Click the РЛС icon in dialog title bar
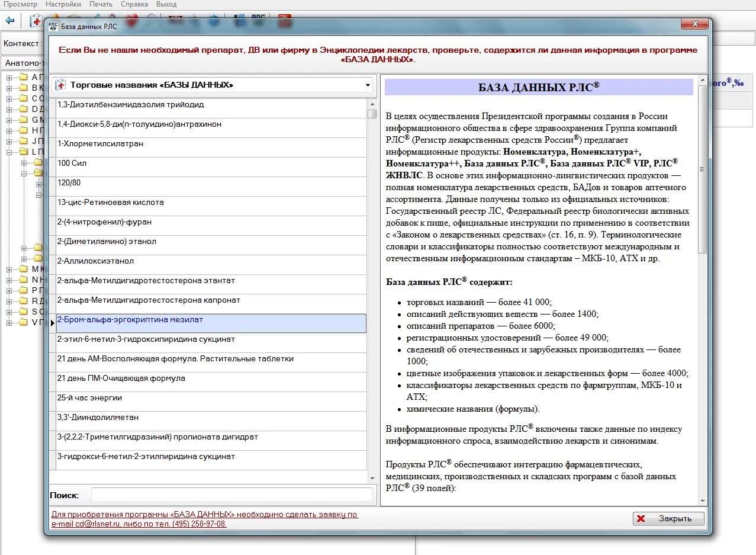 coord(53,26)
